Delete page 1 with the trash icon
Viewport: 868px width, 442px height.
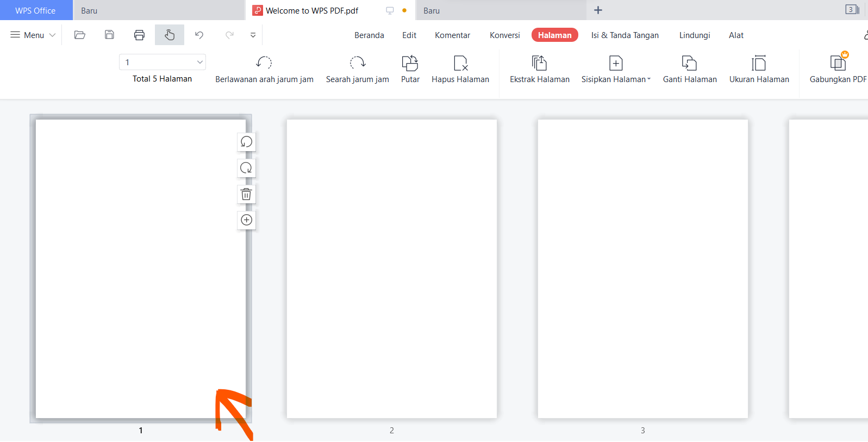[246, 194]
